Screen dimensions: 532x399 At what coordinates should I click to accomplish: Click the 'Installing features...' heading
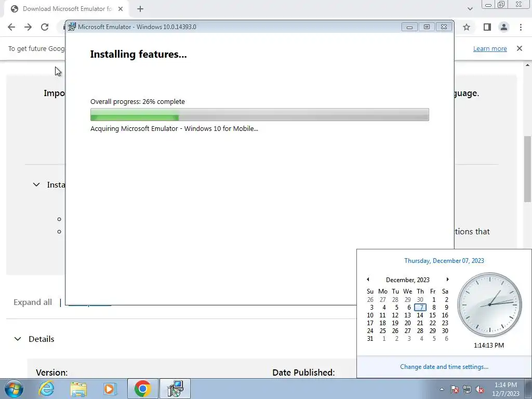click(138, 54)
